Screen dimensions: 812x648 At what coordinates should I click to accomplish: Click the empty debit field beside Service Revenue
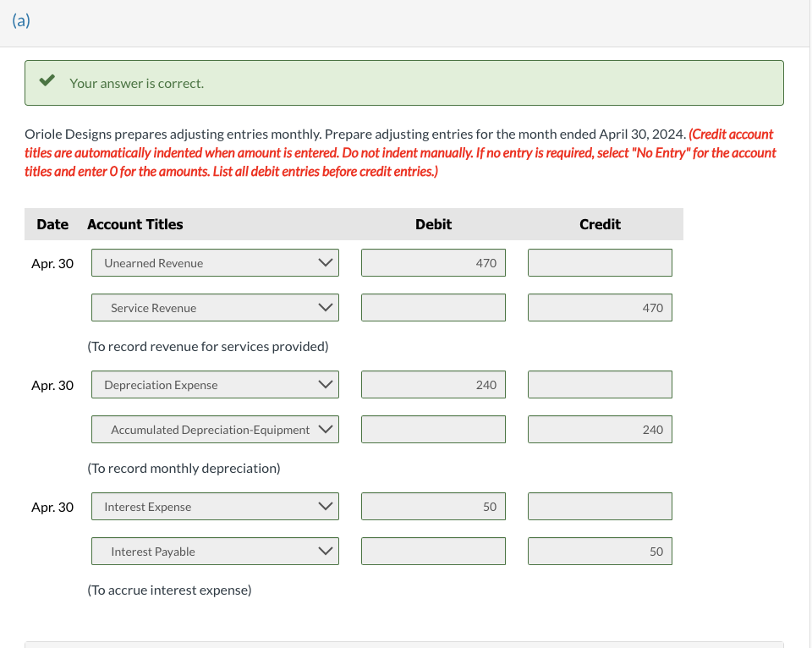[433, 307]
